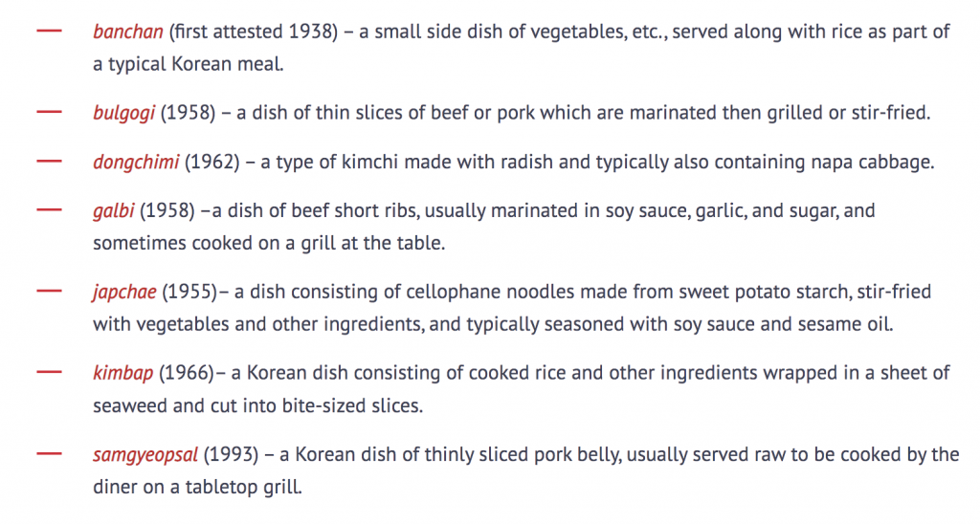Open the 'kimbap' entry link

point(123,374)
